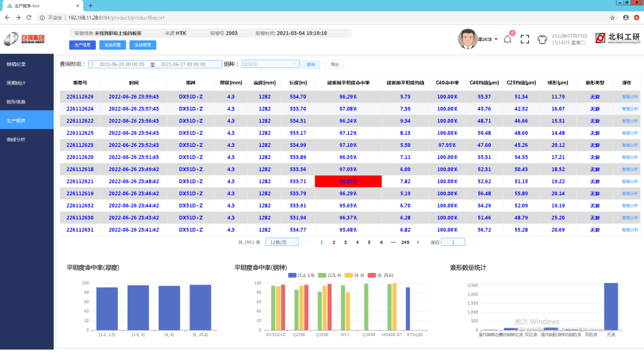Image resolution: width=644 pixels, height=363 pixels.
Task: Open a new browser tab
Action: [90, 5]
